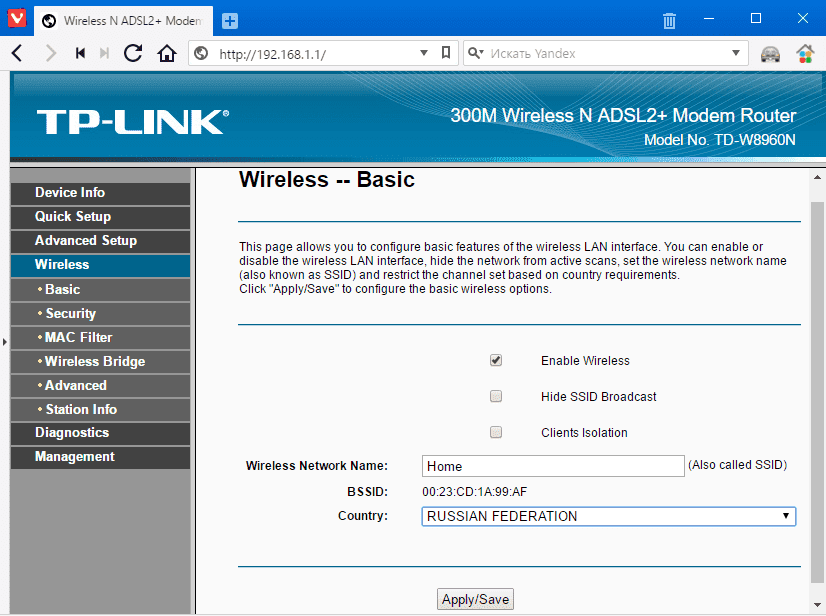826x616 pixels.
Task: Bookmark this page
Action: 446,53
